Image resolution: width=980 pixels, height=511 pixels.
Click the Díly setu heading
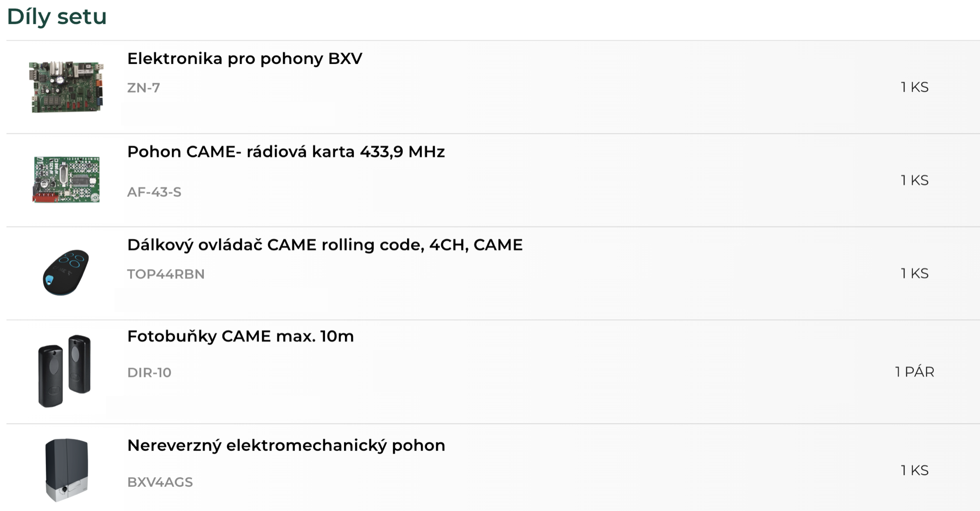[57, 17]
